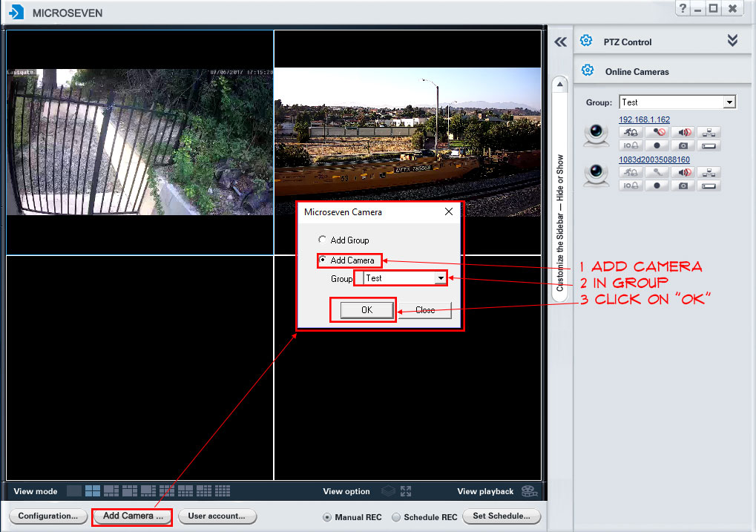756x532 pixels.
Task: Select the webcam icon beside 192.168.1.162
Action: coord(596,135)
